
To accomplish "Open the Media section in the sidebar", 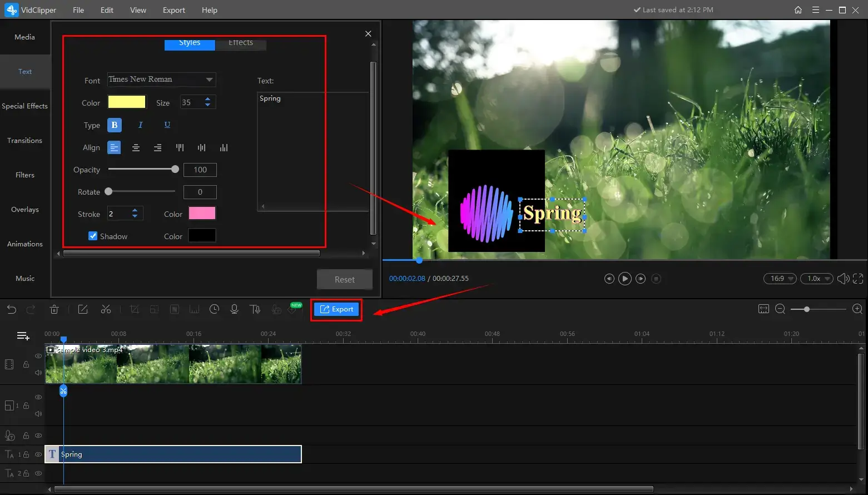I will (x=25, y=37).
